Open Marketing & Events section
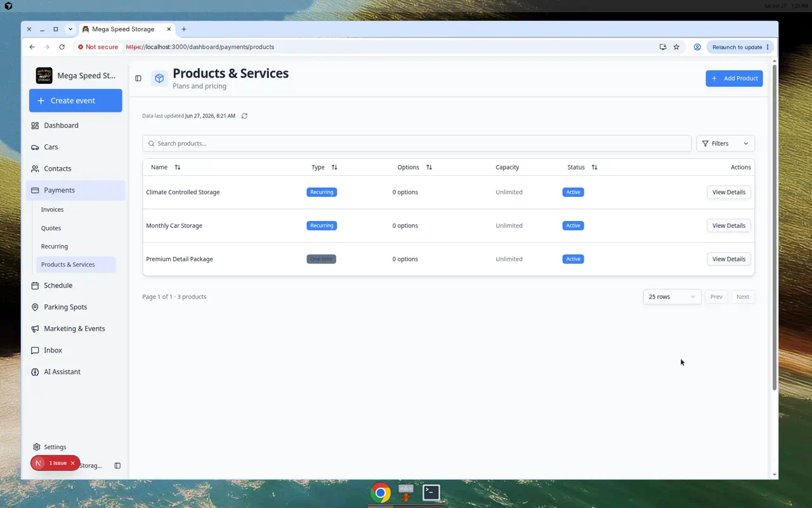 tap(75, 328)
